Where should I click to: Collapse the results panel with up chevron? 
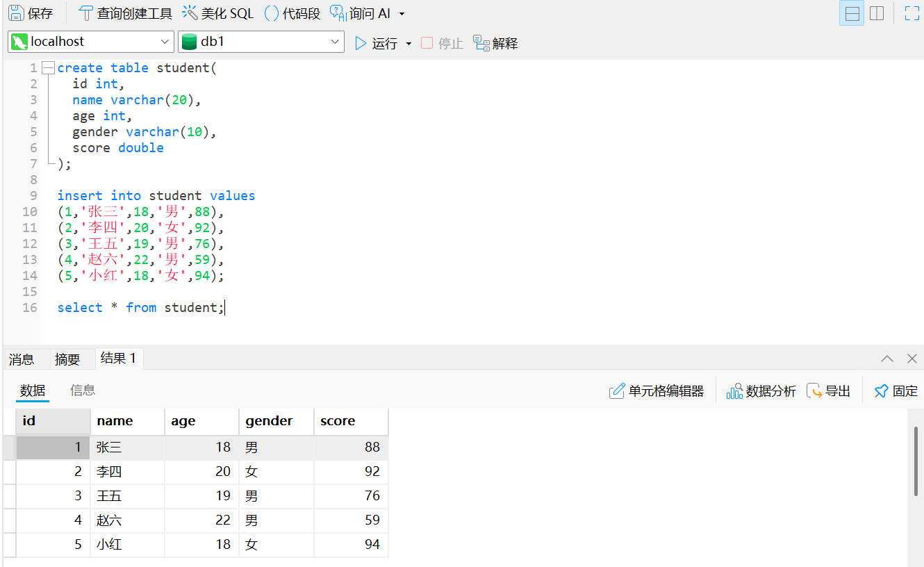tap(887, 359)
